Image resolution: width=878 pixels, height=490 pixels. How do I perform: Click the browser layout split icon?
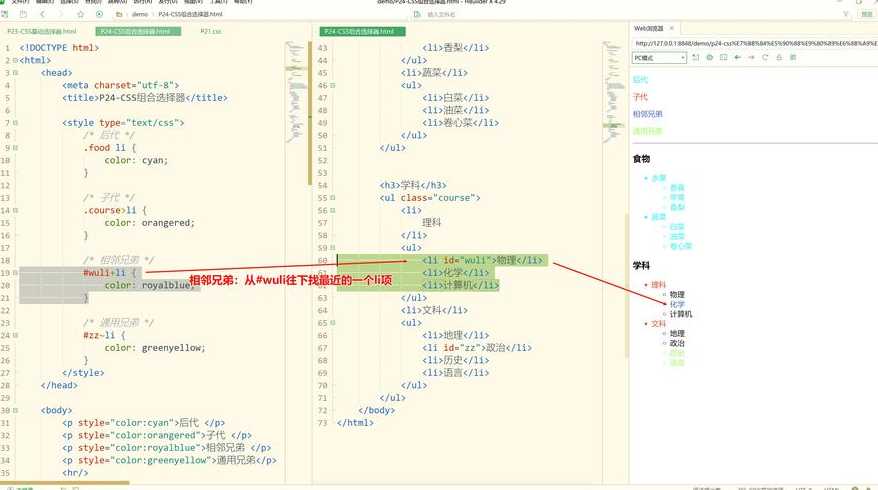[723, 58]
